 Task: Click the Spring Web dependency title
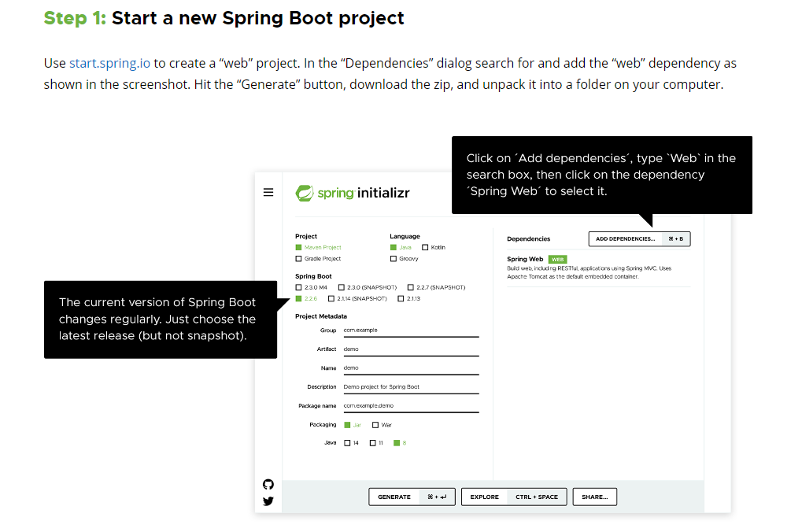point(525,260)
